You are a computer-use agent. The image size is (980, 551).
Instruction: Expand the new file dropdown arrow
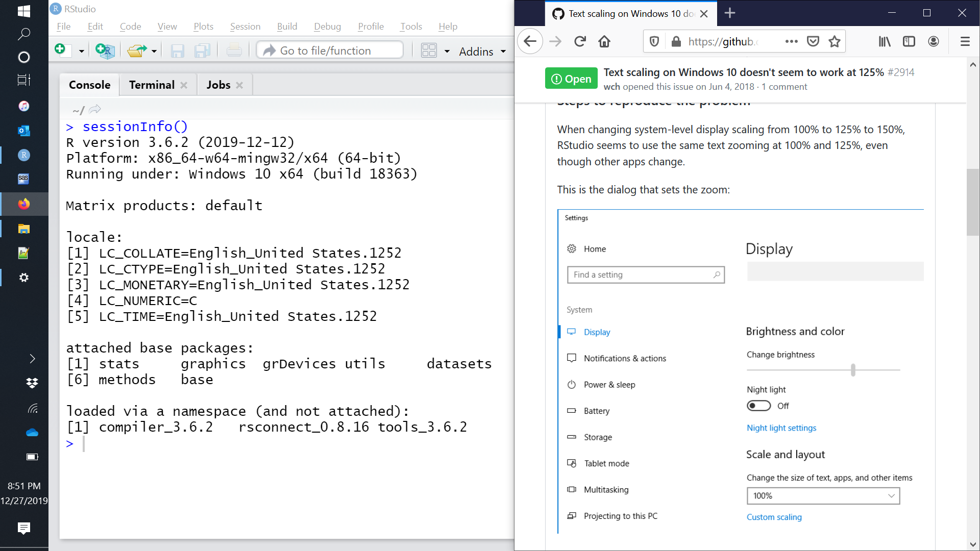[x=81, y=51]
